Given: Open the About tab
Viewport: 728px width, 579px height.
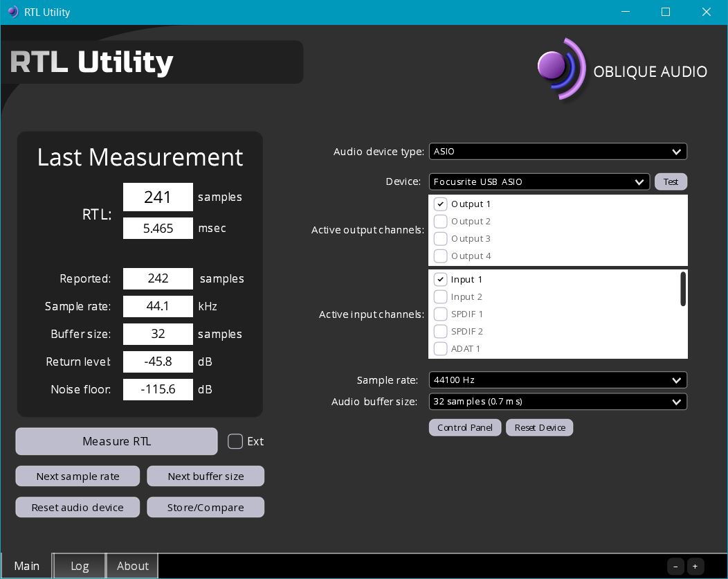Looking at the screenshot, I should (132, 566).
